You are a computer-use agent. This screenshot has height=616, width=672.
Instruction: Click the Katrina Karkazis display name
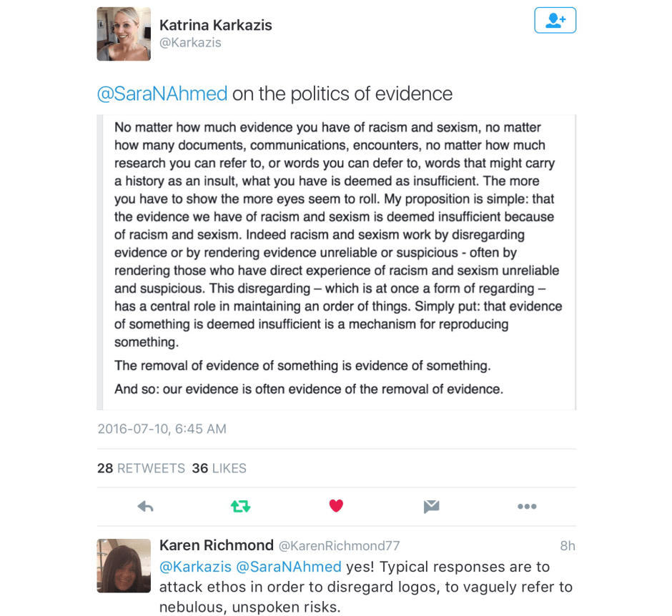pos(215,25)
